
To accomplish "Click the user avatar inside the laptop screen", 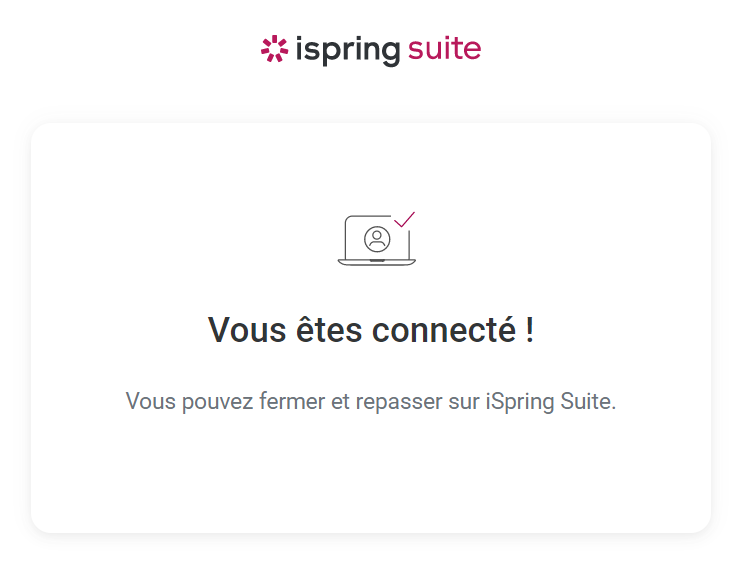I will pyautogui.click(x=377, y=238).
